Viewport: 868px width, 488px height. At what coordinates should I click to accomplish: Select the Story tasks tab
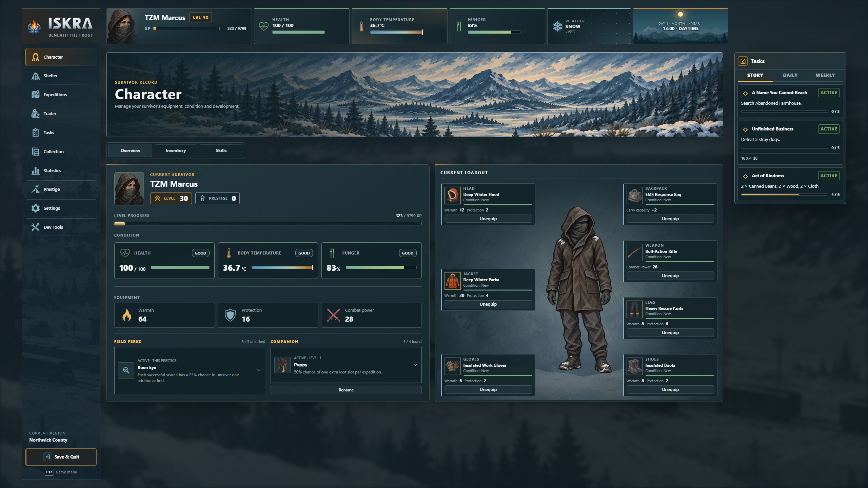pos(755,75)
